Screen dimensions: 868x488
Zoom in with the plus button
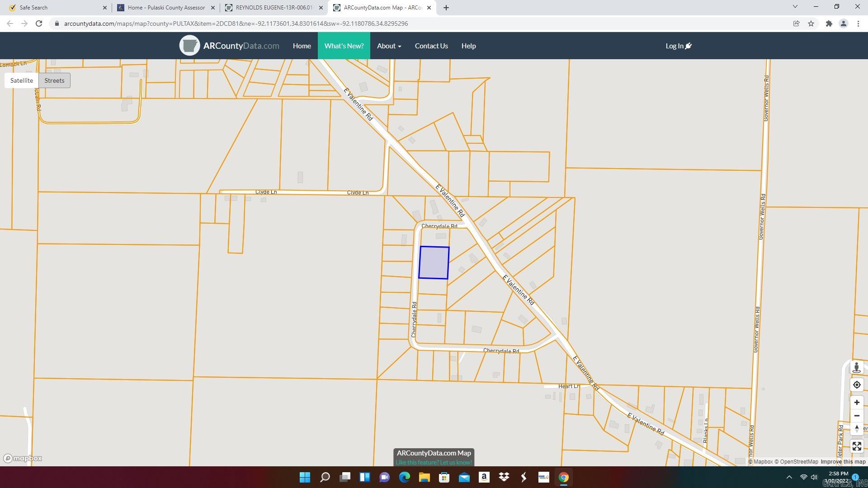856,403
